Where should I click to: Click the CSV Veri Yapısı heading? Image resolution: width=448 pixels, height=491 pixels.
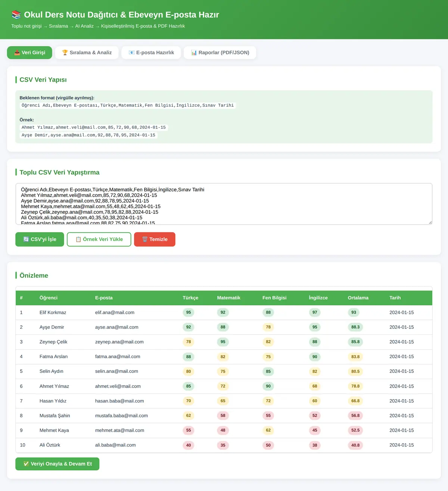pos(43,80)
